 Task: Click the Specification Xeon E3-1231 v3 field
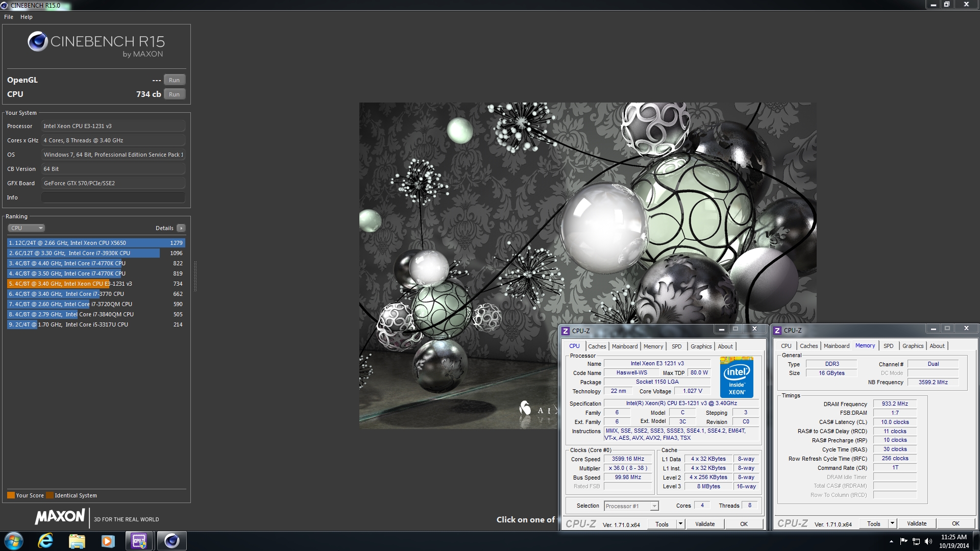pos(681,404)
